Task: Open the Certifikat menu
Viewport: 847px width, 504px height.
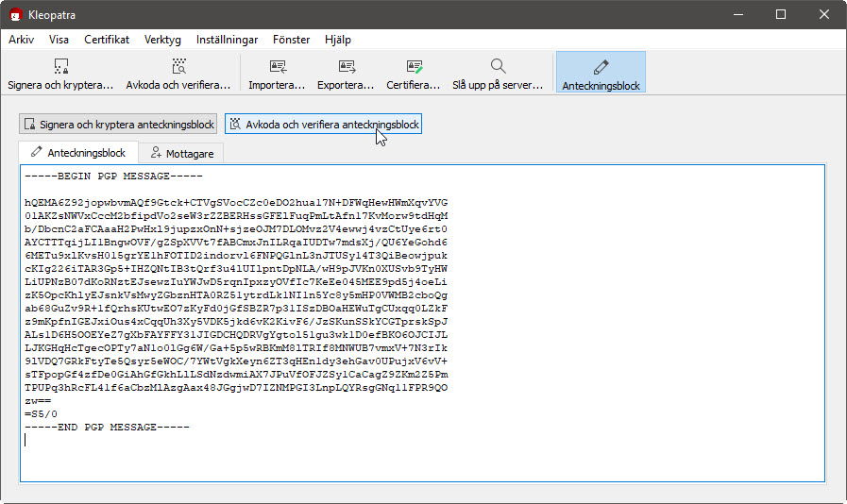Action: [x=107, y=40]
